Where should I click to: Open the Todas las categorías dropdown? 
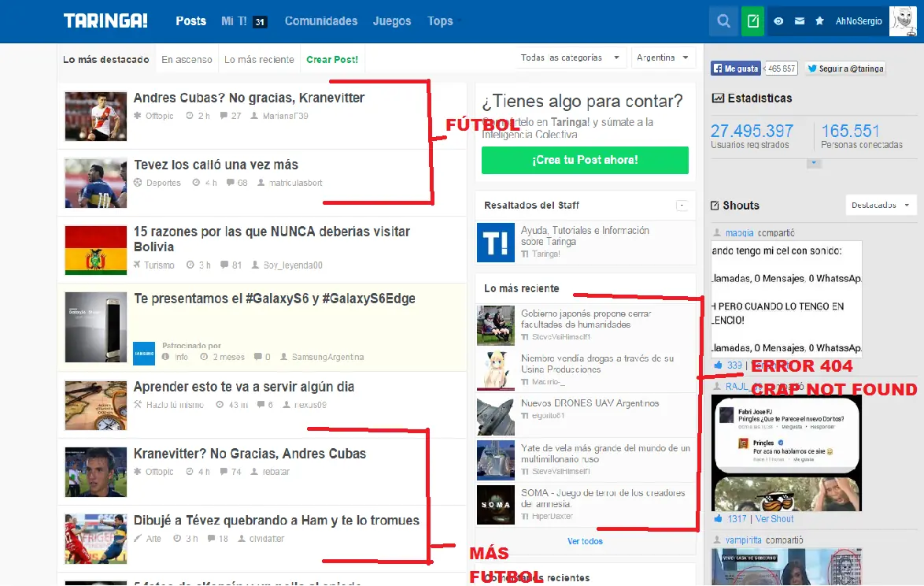click(x=570, y=57)
